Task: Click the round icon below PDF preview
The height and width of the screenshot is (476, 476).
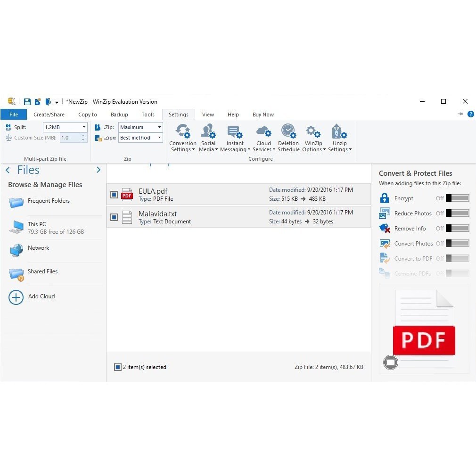Action: coord(390,362)
